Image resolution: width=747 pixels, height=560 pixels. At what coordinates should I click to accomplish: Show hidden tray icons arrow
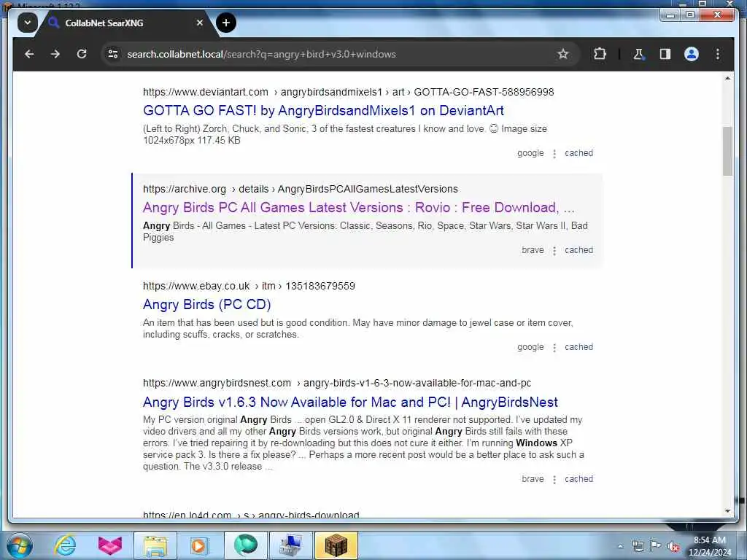[x=620, y=546]
